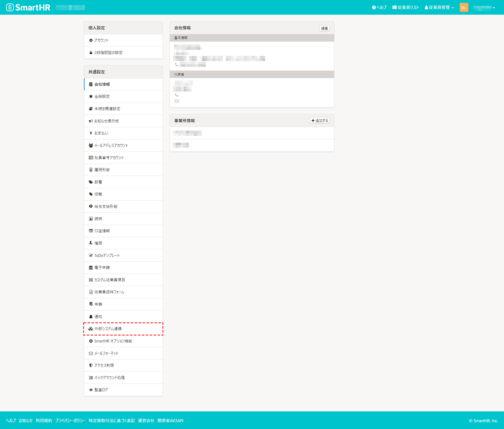The height and width of the screenshot is (429, 504).
Task: Select the account gear icon under 個人設定
Action: pos(91,40)
